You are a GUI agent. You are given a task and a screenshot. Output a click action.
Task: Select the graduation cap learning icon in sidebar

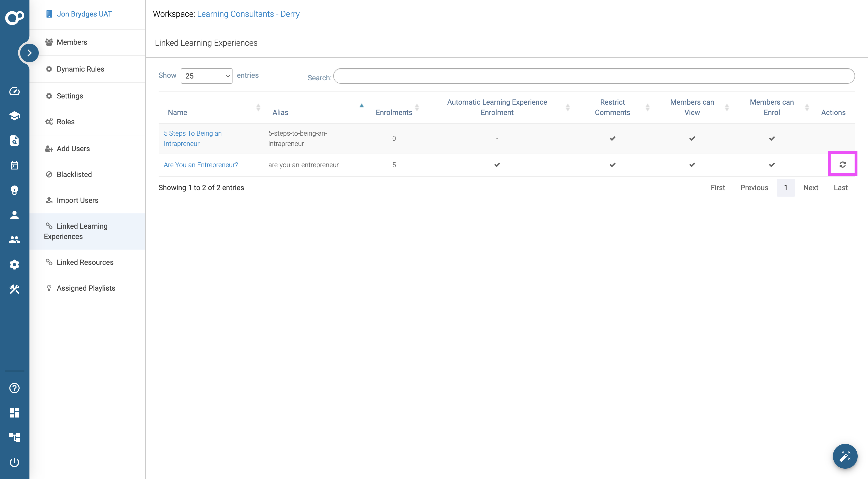(14, 116)
